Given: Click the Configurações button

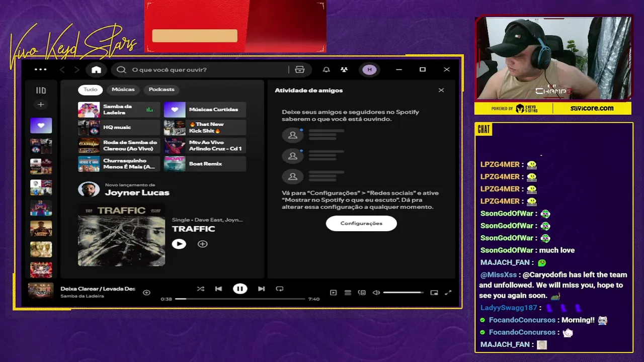Looking at the screenshot, I should click(361, 223).
